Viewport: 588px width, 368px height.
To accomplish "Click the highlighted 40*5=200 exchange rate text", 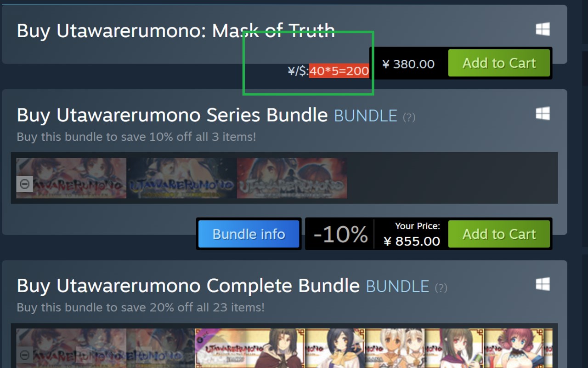I will coord(339,71).
